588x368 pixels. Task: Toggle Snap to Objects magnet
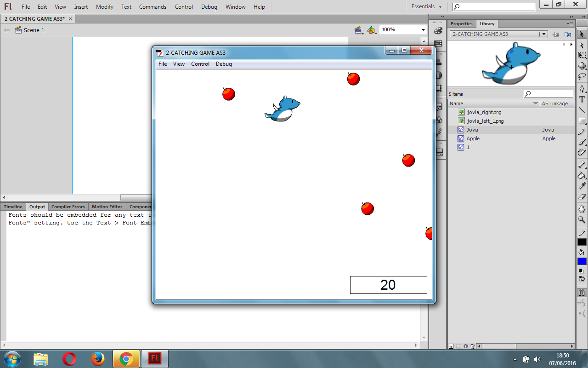click(581, 293)
